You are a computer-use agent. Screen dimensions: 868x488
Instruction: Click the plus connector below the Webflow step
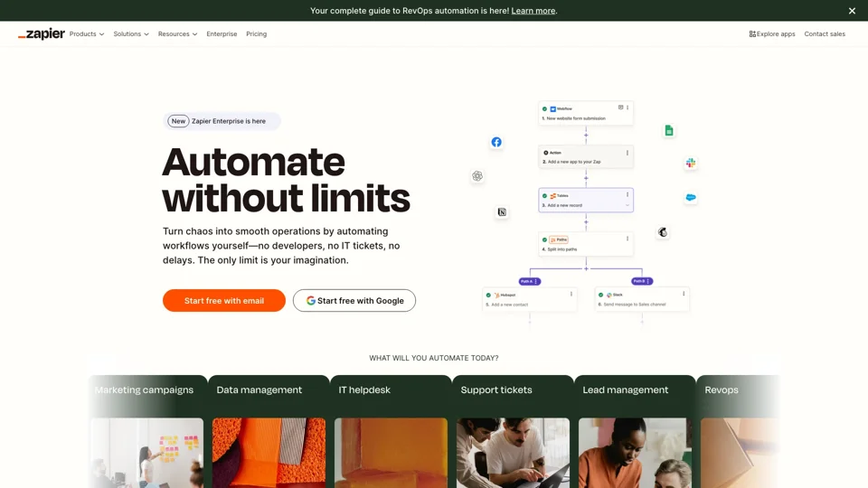point(586,135)
